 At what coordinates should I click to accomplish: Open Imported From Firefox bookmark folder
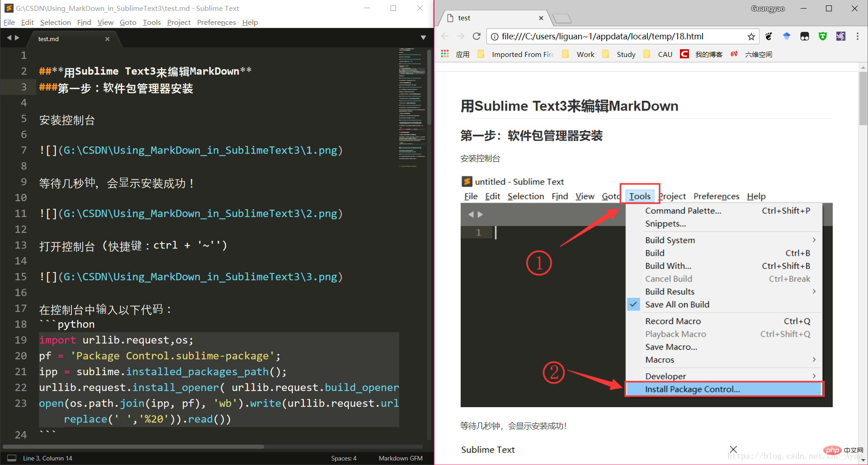pyautogui.click(x=516, y=54)
